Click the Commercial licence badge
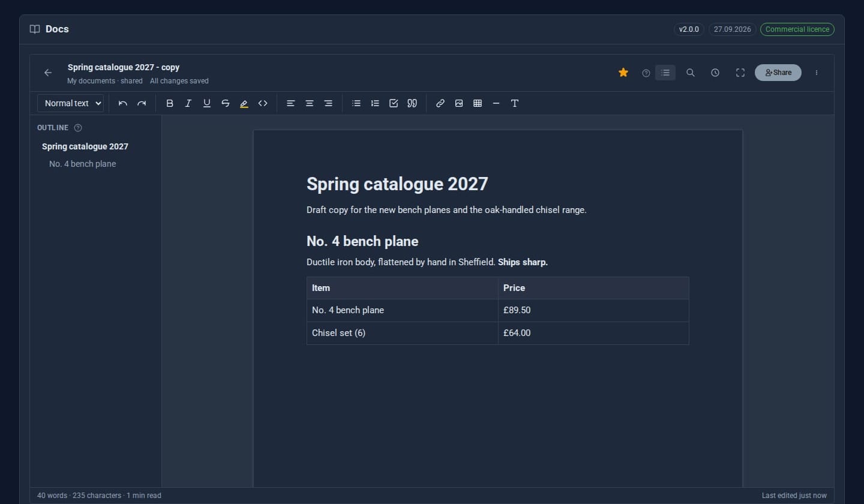864x504 pixels. 797,29
